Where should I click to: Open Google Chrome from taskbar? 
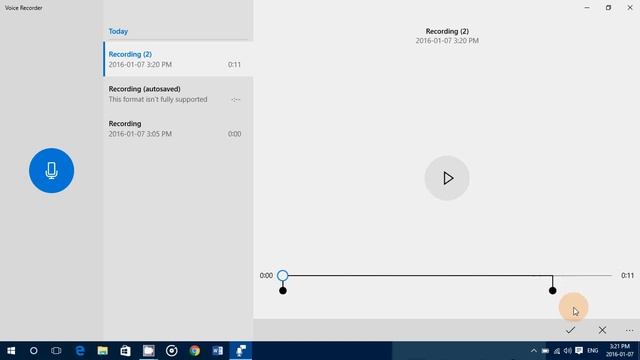(x=195, y=351)
